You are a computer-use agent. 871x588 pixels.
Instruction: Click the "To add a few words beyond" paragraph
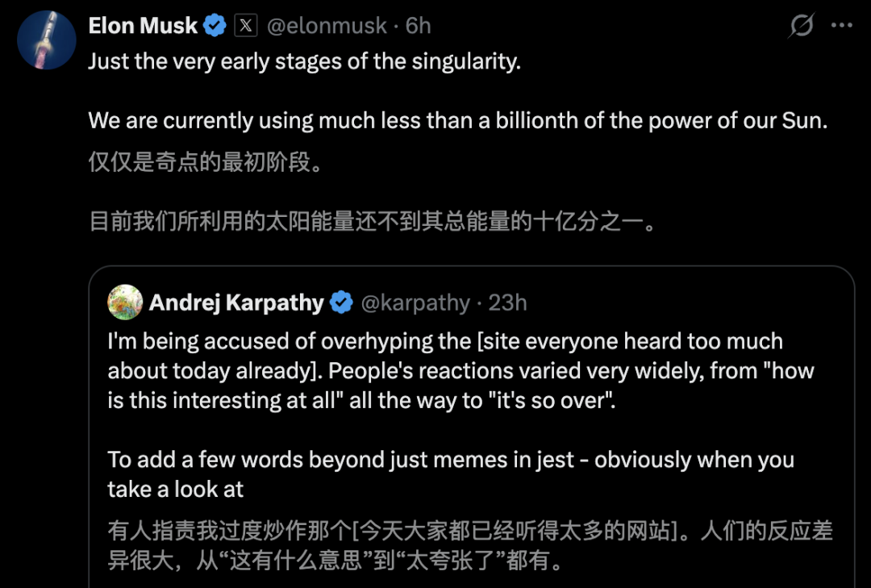point(451,460)
